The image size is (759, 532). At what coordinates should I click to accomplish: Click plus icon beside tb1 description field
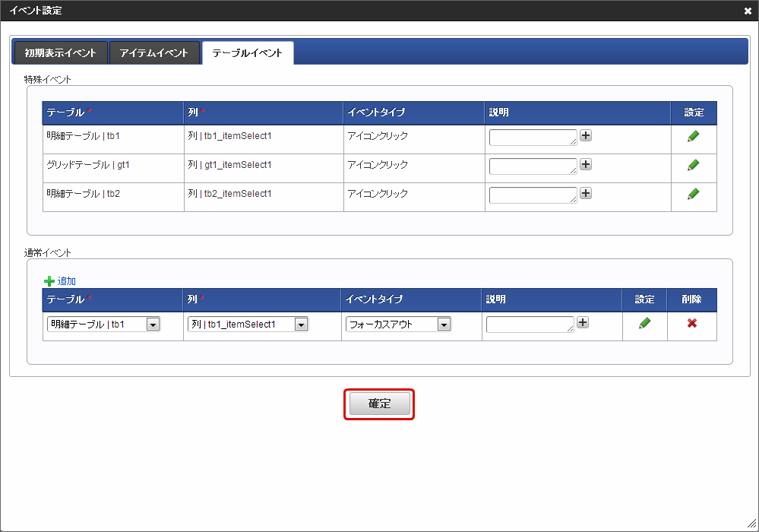point(586,135)
